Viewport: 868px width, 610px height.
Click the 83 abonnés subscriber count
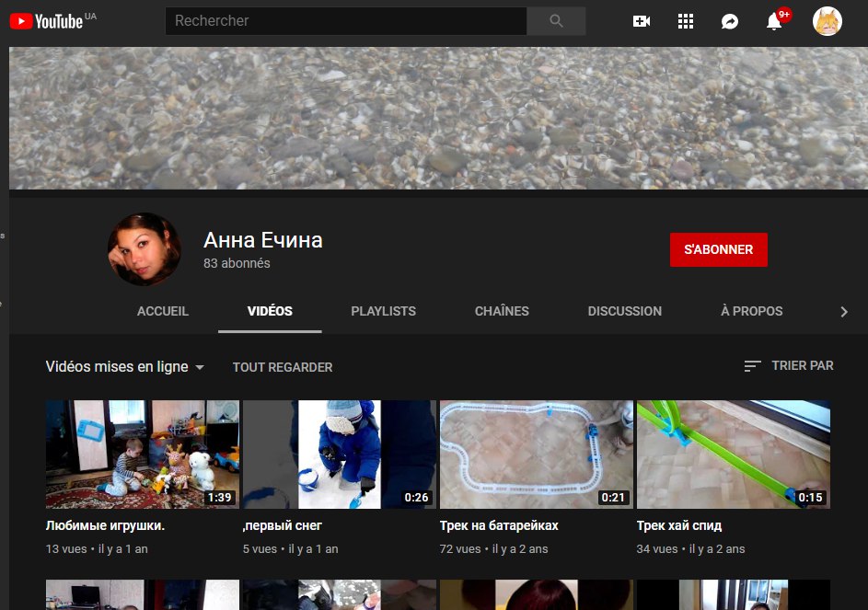[x=237, y=263]
